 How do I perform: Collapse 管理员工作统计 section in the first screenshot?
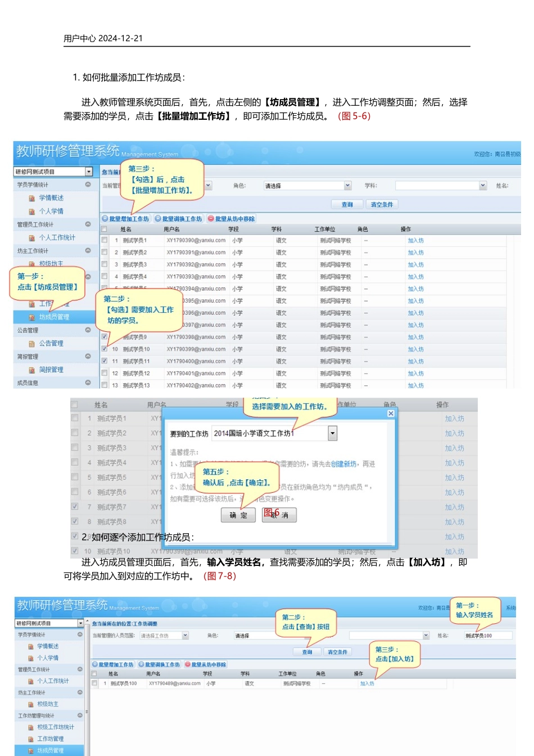[88, 224]
